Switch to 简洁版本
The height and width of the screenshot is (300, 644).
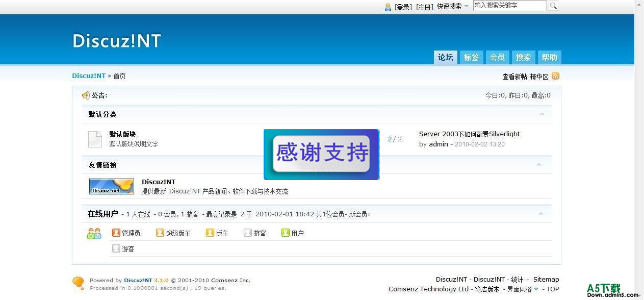487,289
